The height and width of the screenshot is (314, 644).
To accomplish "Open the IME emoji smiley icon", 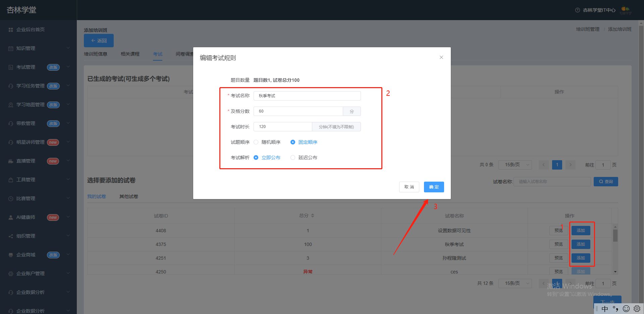I will pos(626,309).
